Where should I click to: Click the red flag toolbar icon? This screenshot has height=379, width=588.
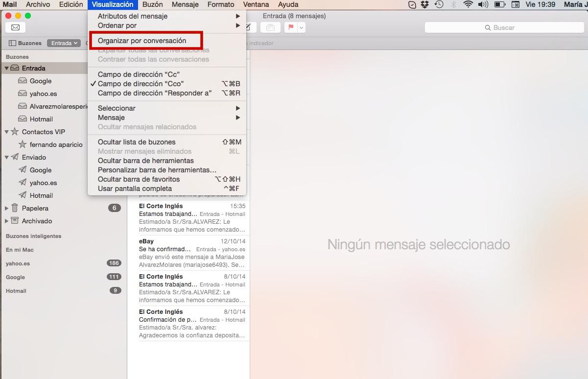[290, 27]
